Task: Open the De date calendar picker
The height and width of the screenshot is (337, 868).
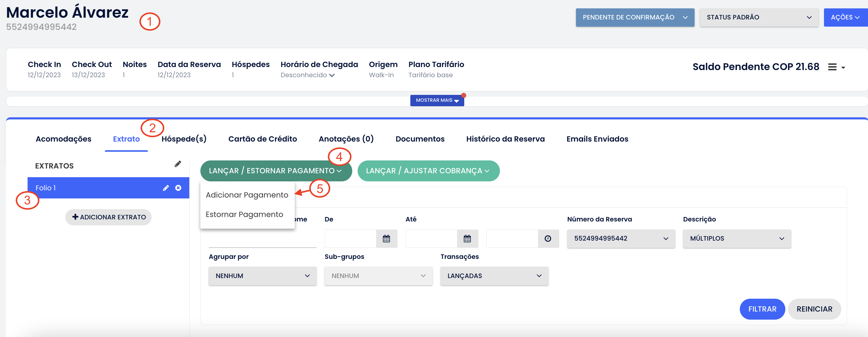Action: [x=386, y=239]
